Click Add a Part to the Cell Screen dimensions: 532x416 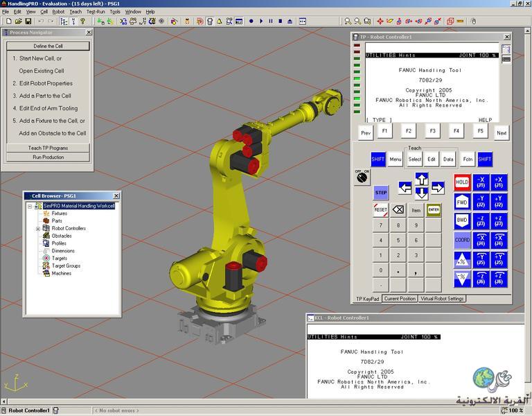click(45, 96)
